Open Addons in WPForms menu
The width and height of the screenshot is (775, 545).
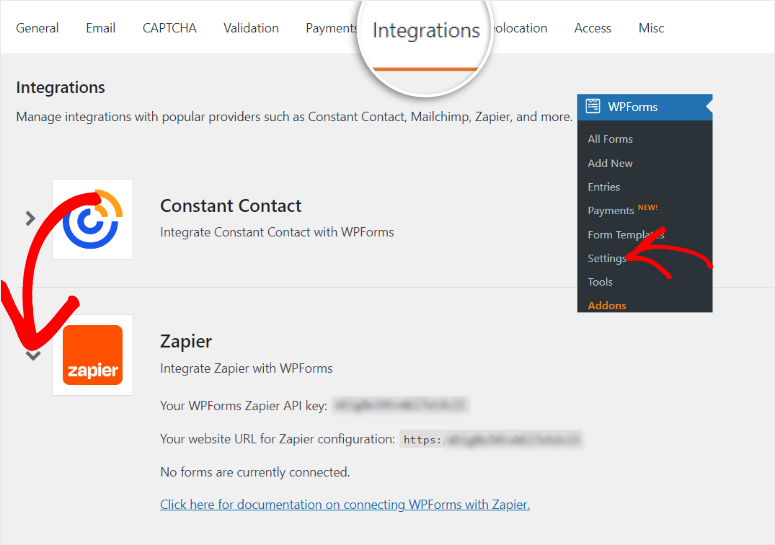pyautogui.click(x=606, y=305)
